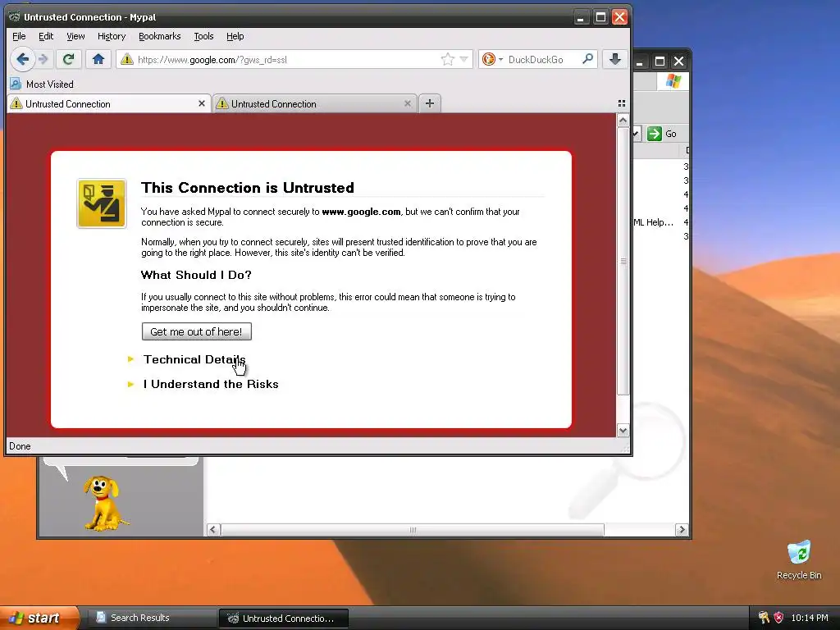
Task: Open a new tab with plus button
Action: 430,103
